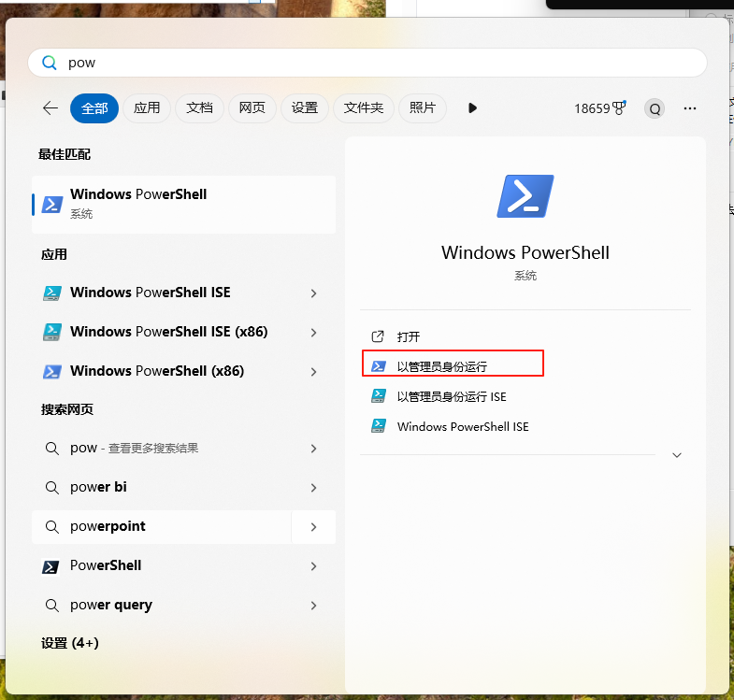Click magnifier icon beside pow web search

coord(52,449)
